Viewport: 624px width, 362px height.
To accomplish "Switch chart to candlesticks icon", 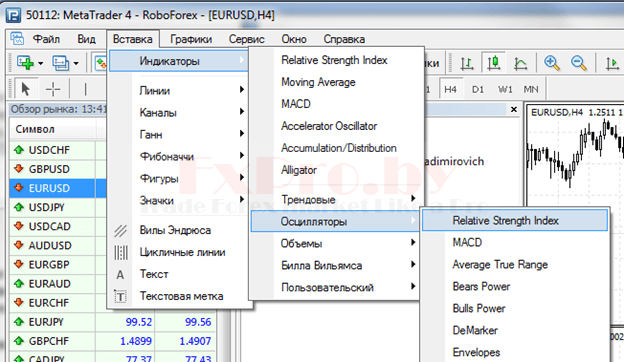I will pos(494,63).
